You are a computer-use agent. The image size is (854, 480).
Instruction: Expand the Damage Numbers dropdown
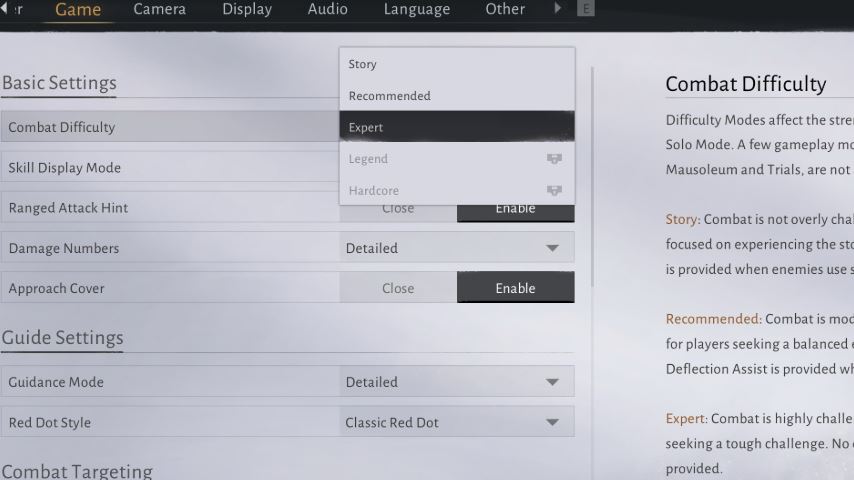tap(456, 248)
